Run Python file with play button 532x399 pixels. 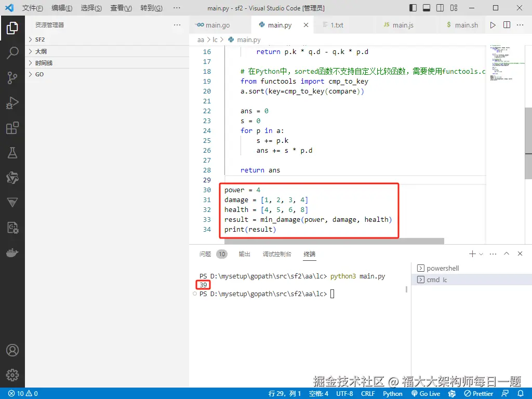(x=493, y=25)
